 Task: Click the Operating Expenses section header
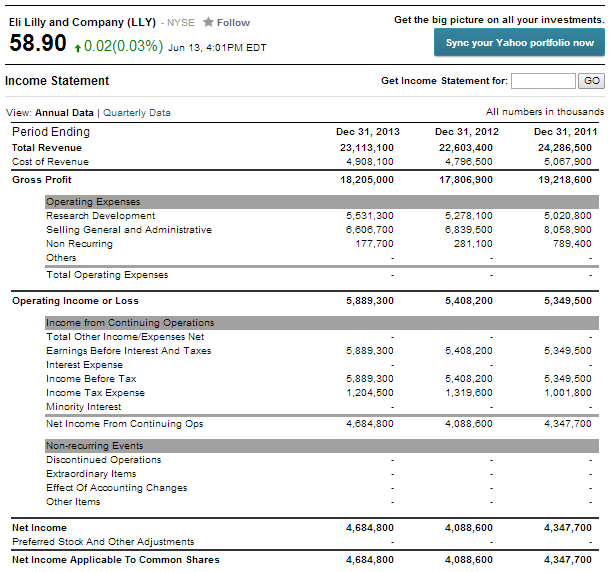click(x=322, y=202)
